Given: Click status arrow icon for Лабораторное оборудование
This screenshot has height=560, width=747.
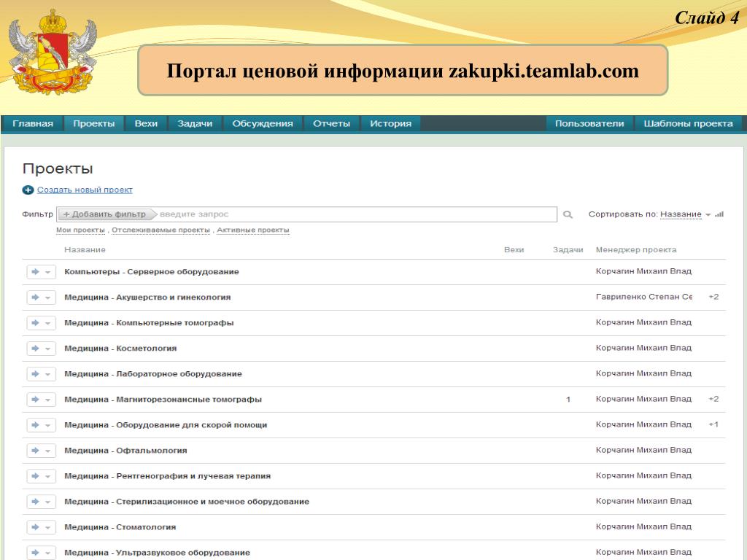Looking at the screenshot, I should [35, 374].
